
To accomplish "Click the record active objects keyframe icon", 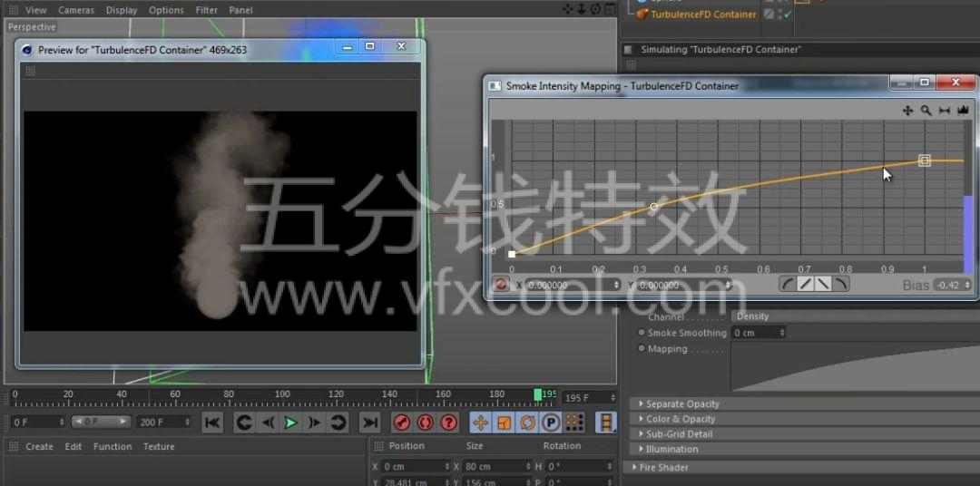I will [x=402, y=423].
